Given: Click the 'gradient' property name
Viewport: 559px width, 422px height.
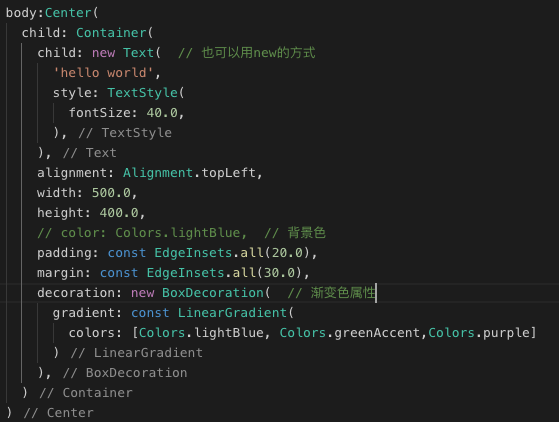Looking at the screenshot, I should coord(84,313).
